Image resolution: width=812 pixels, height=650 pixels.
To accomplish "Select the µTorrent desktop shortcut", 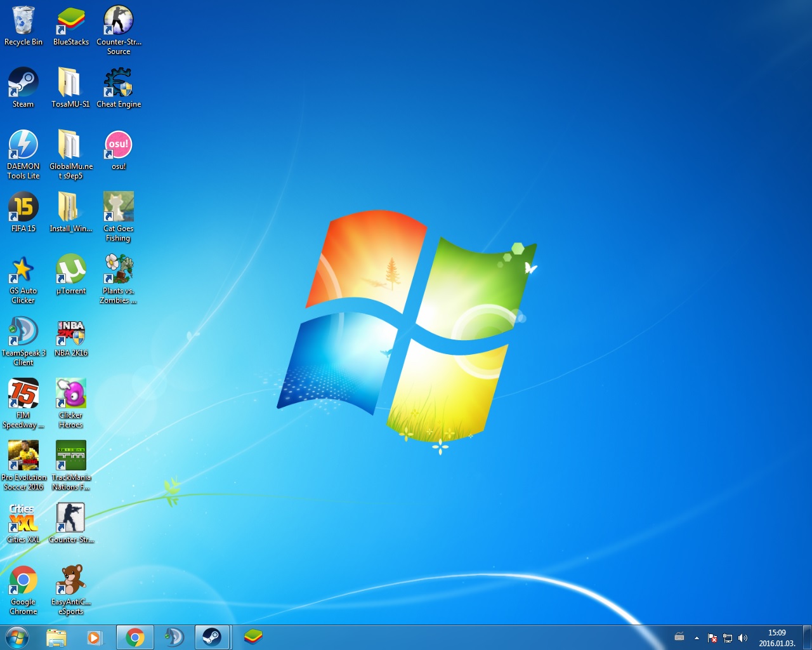I will pos(71,275).
